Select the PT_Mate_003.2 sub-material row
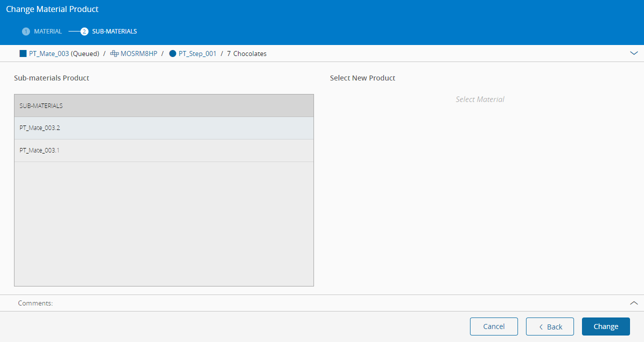 coord(163,128)
